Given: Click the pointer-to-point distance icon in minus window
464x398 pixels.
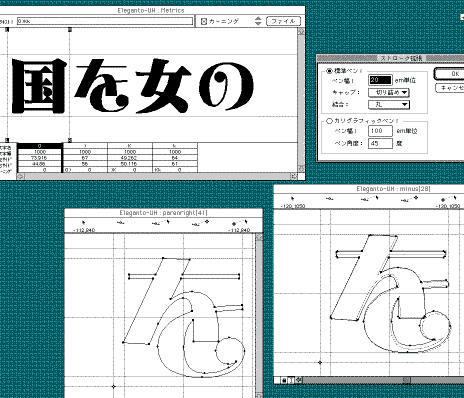Looking at the screenshot, I should (369, 199).
